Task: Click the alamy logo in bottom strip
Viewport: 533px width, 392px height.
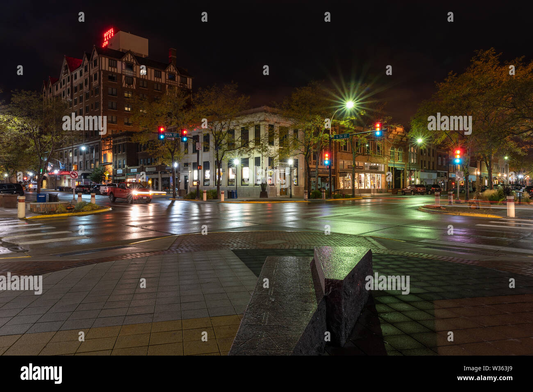Action: click(41, 373)
